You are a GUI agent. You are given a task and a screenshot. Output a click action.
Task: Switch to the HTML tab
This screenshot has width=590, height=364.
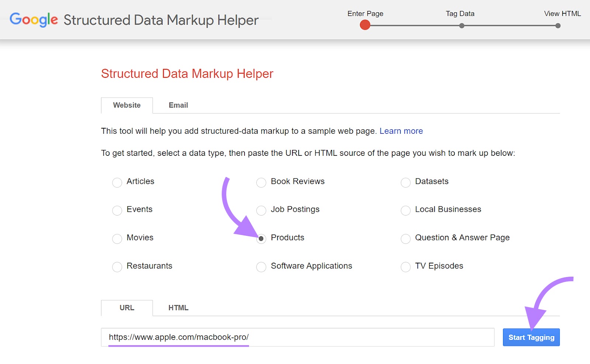pyautogui.click(x=178, y=308)
